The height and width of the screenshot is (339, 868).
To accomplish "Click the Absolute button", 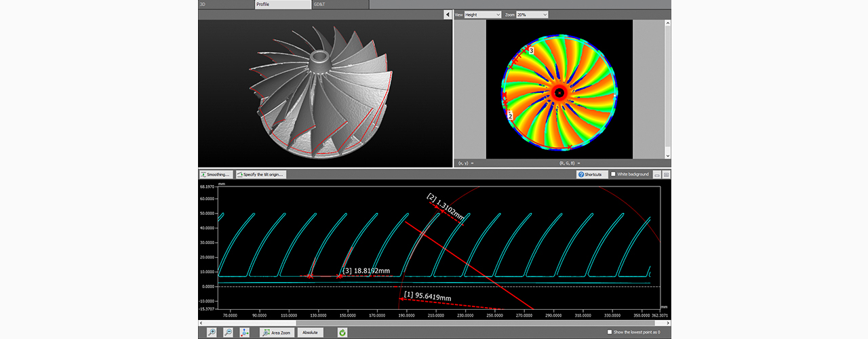I will (310, 332).
